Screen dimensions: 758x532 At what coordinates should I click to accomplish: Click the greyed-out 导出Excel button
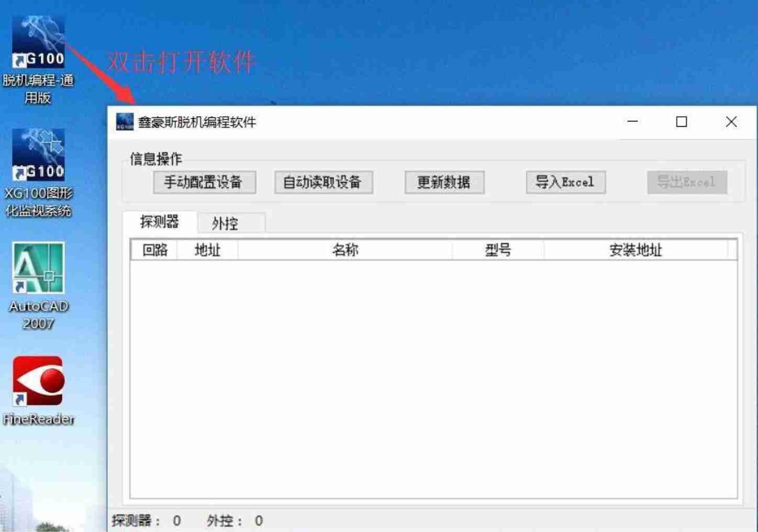click(x=686, y=182)
